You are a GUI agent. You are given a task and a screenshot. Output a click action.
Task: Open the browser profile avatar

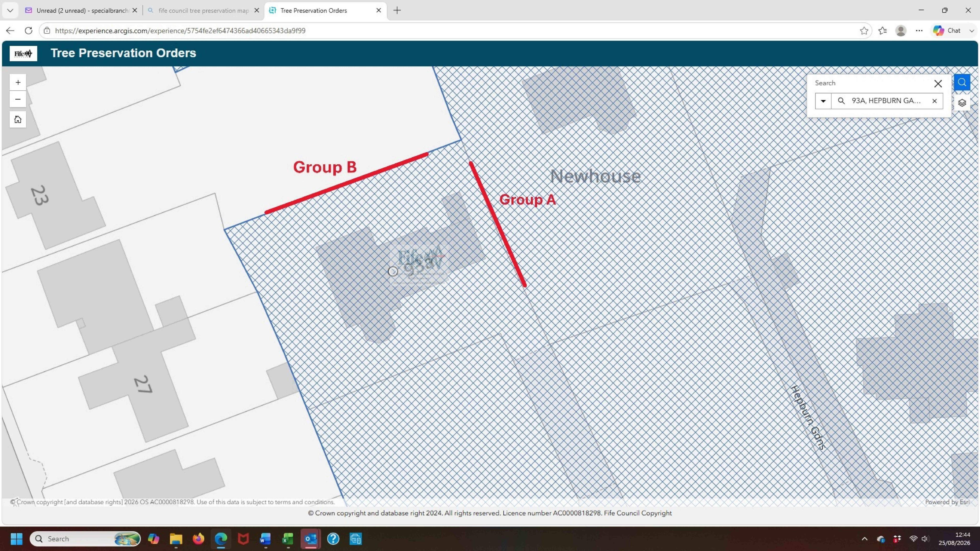click(x=901, y=30)
